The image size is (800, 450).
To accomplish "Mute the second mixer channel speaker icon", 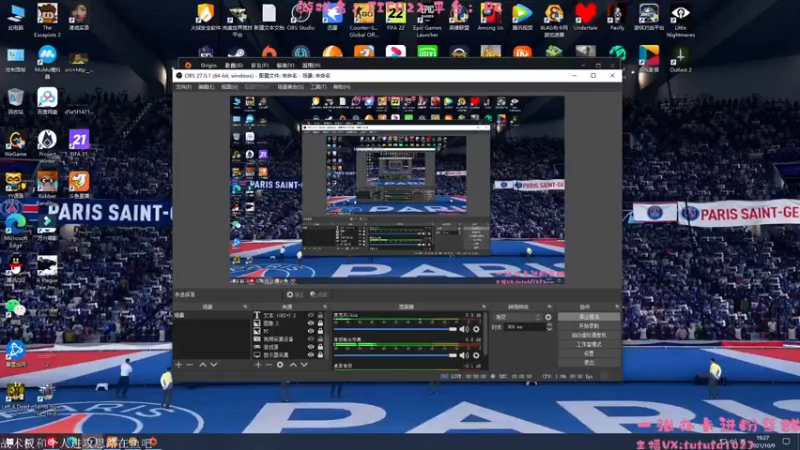I will click(x=464, y=355).
